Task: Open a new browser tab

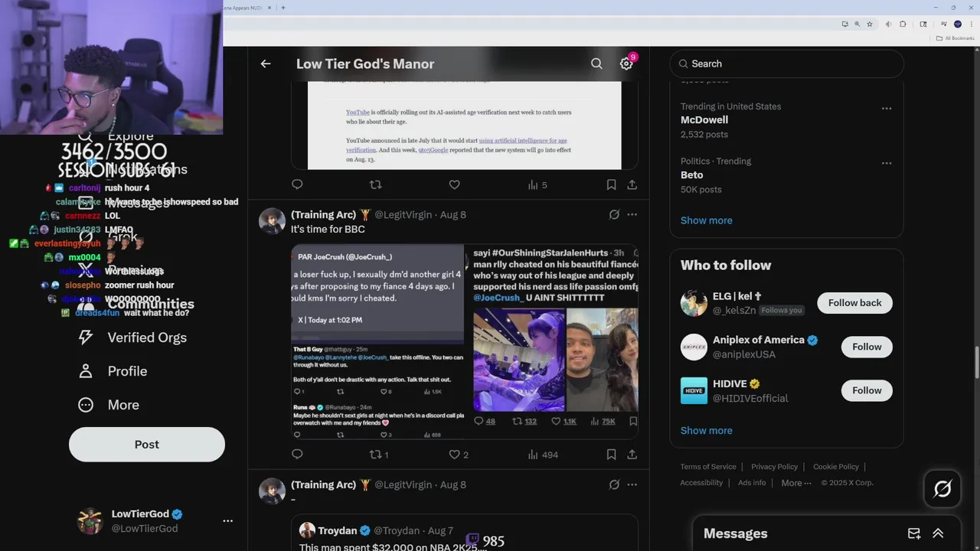Action: click(x=283, y=8)
